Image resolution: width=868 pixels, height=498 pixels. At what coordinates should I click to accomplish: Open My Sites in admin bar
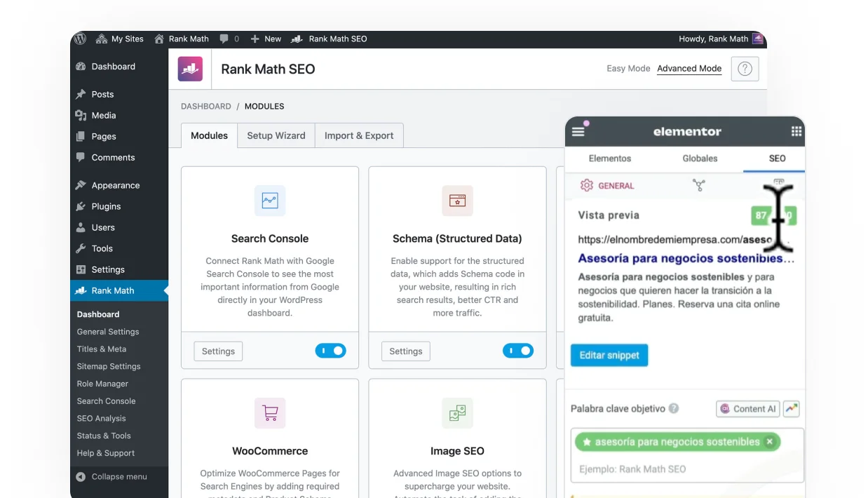[120, 39]
